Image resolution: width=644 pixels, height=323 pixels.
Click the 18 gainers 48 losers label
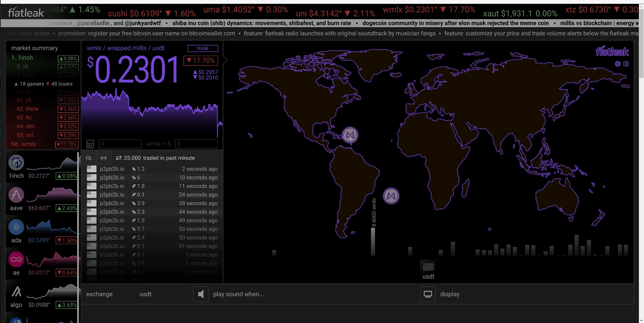[43, 84]
